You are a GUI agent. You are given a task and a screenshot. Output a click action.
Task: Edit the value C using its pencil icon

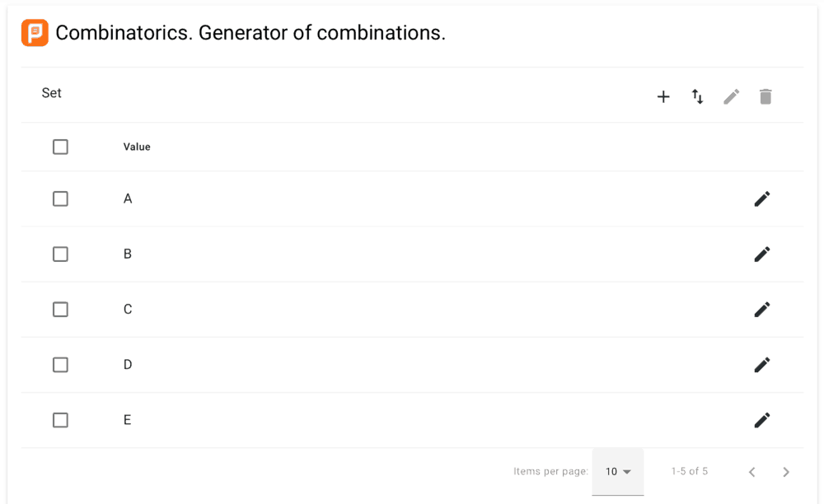(761, 309)
